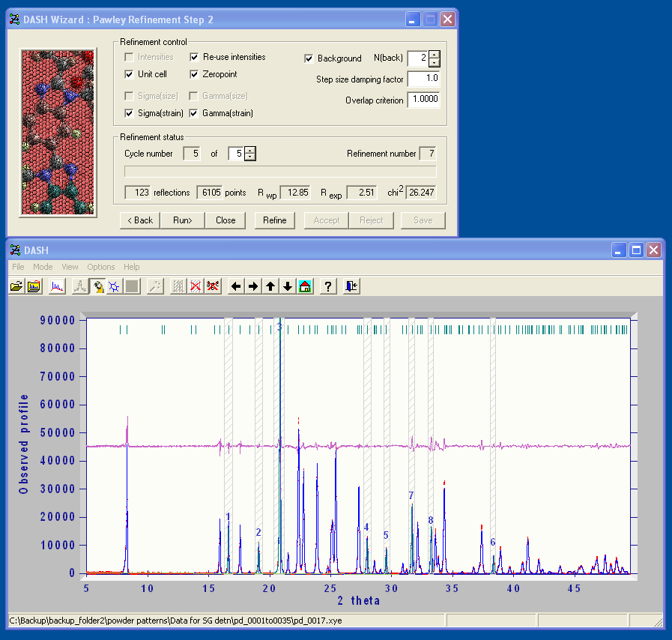Decrease N(back) with the down spinner arrow

pos(435,63)
